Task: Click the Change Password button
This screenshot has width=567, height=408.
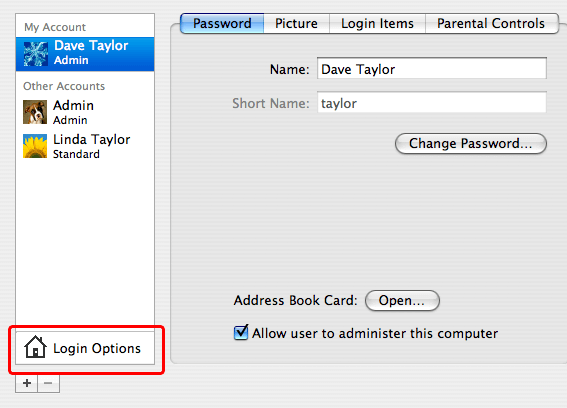Action: click(x=471, y=144)
